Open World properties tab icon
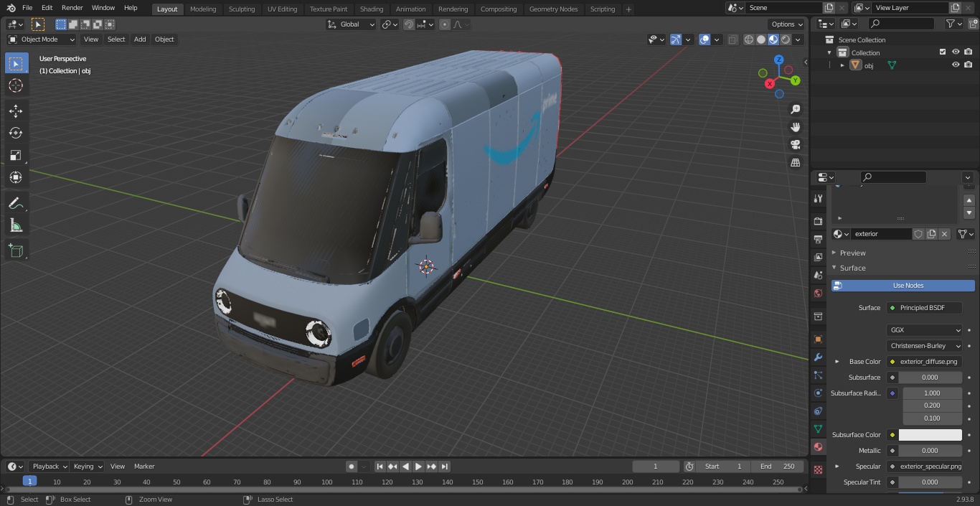This screenshot has height=506, width=980. point(818,293)
